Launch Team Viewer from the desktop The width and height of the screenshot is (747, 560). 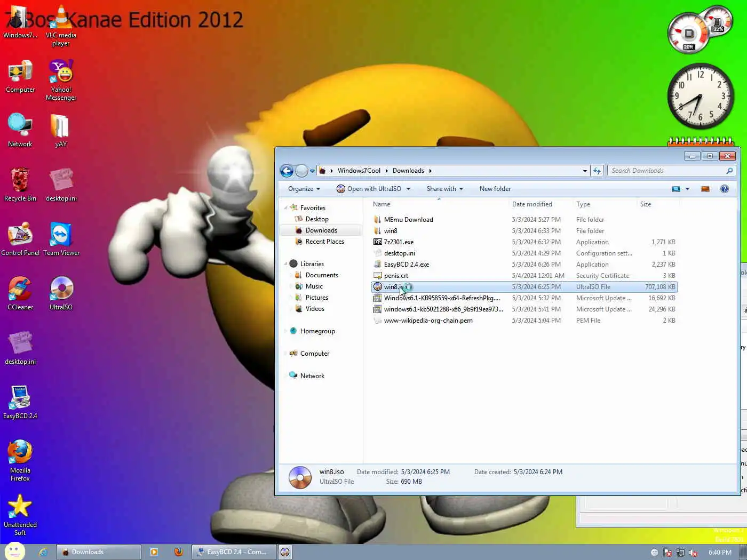[x=61, y=239]
